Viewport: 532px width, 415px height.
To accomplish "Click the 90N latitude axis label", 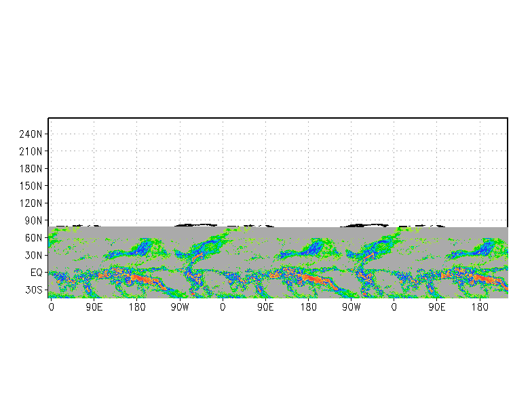I will coord(33,221).
